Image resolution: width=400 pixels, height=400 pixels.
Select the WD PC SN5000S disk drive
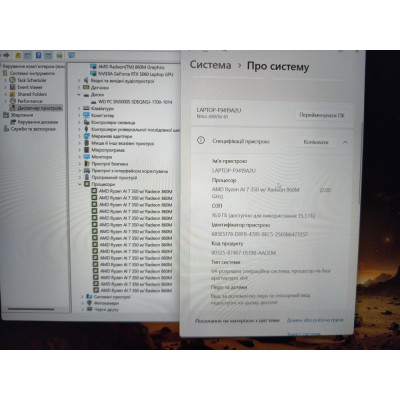point(135,102)
